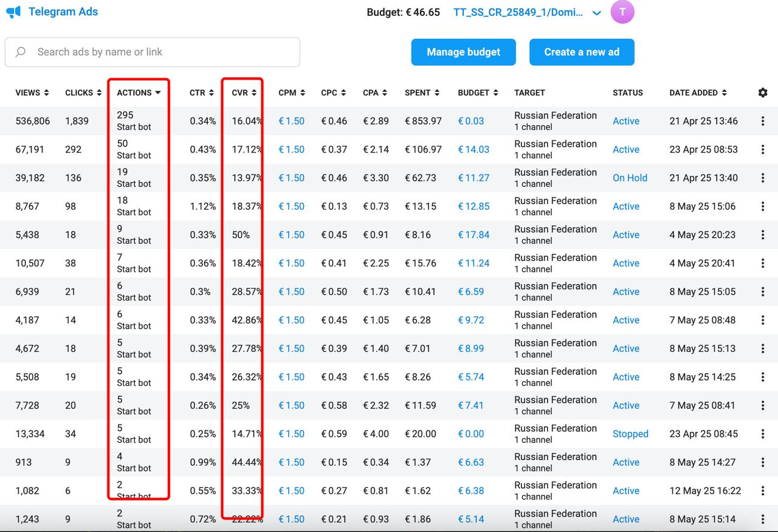Open three-dot menu for 12 May 25 16:22 ad

click(763, 491)
